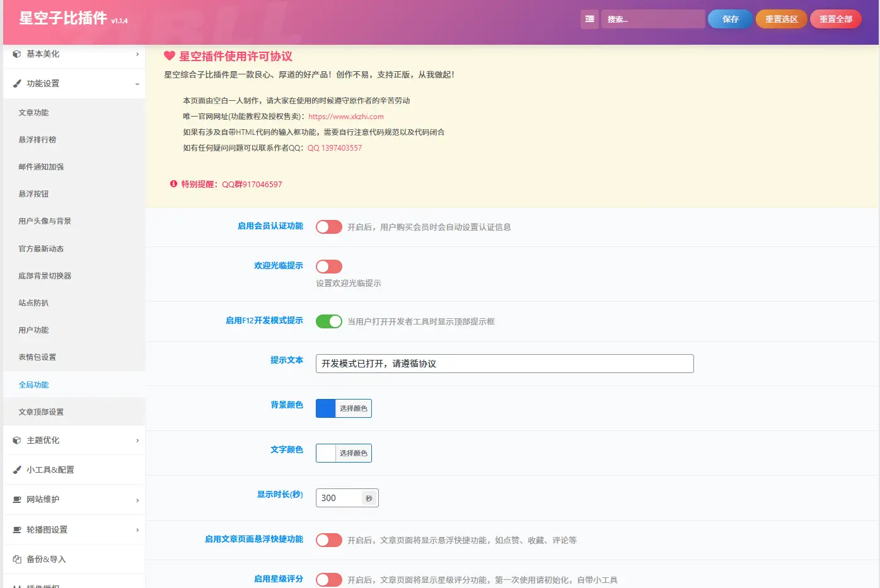Click the icon next to 轮播图设置

click(x=17, y=529)
